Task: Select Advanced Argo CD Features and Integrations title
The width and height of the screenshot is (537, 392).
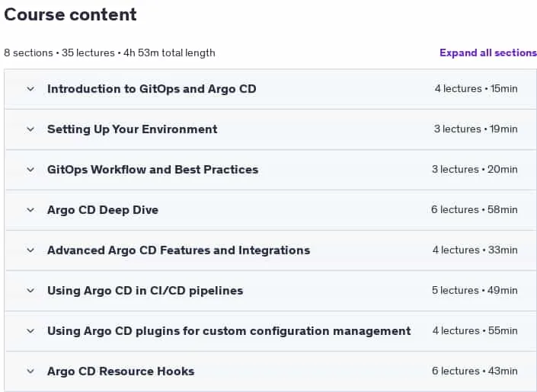Action: (179, 250)
